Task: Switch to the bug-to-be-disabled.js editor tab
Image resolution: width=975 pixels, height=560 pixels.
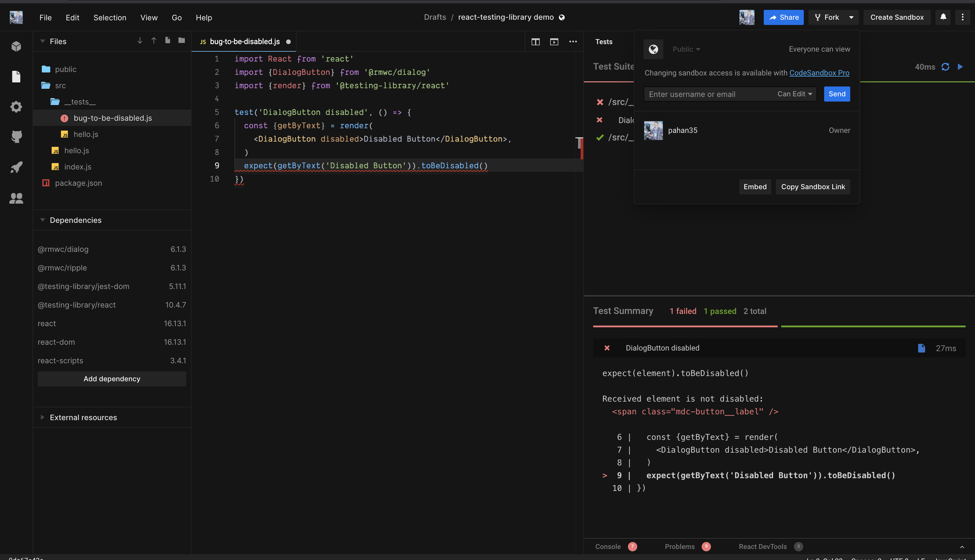Action: pos(244,41)
